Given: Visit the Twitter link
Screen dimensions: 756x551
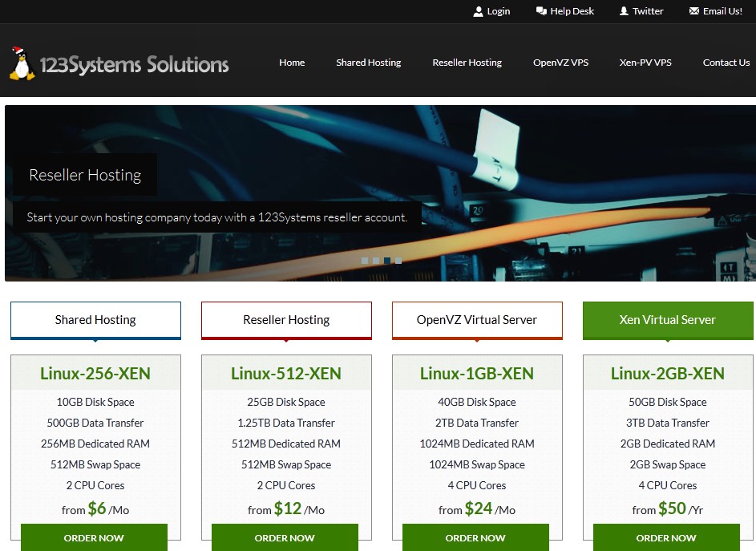Looking at the screenshot, I should tap(648, 11).
